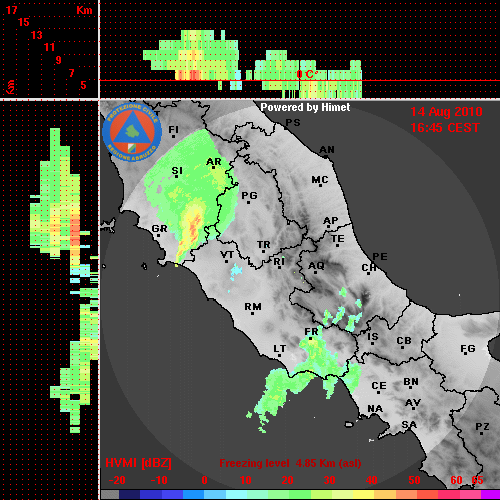
Task: Click the BN city label
Action: 411,382
